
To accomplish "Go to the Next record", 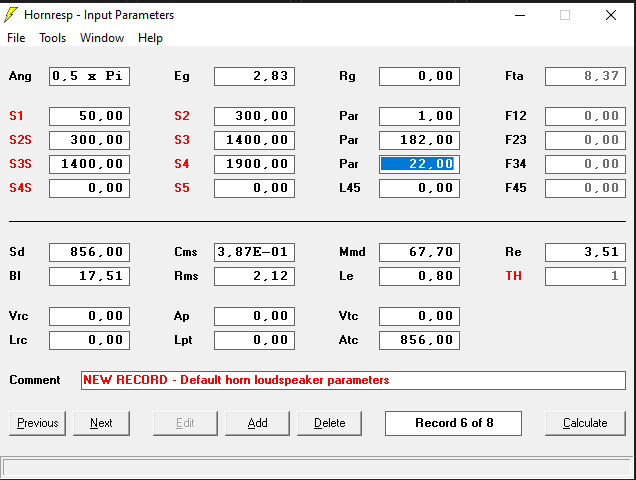I will coord(101,423).
